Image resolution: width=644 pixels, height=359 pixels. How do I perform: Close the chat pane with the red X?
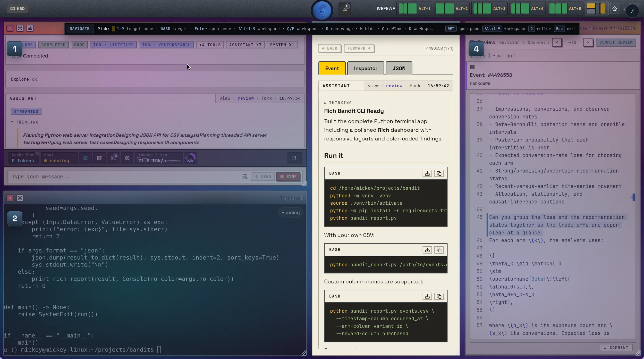tap(10, 28)
